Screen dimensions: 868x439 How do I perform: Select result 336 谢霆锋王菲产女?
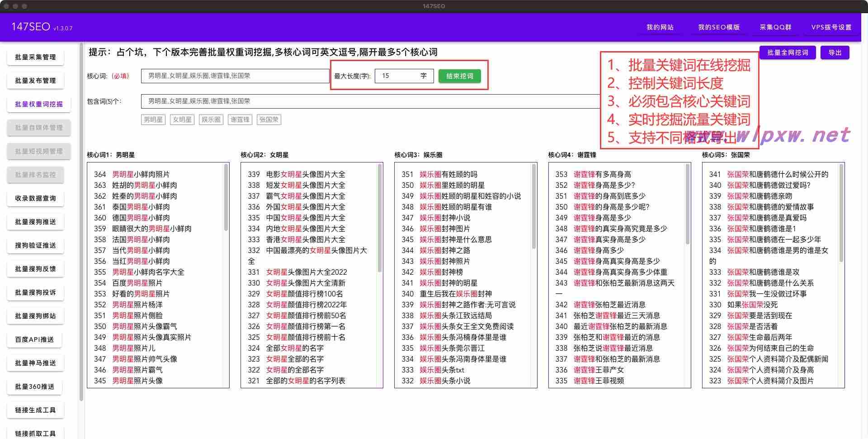coord(590,370)
